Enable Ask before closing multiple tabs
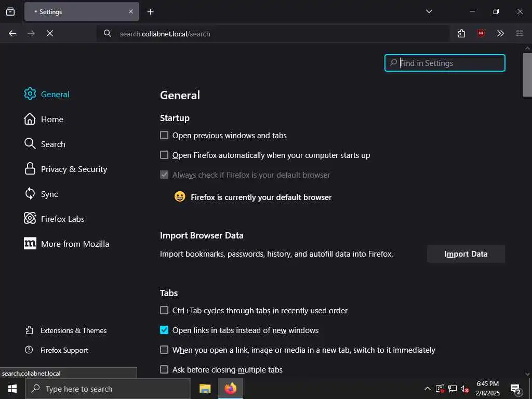This screenshot has height=399, width=532. tap(164, 369)
